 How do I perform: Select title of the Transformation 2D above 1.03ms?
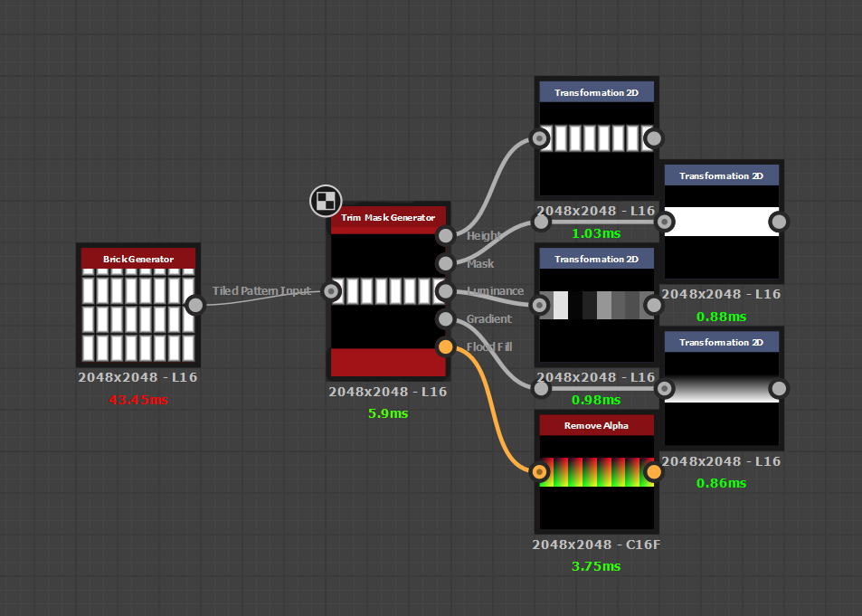point(596,92)
